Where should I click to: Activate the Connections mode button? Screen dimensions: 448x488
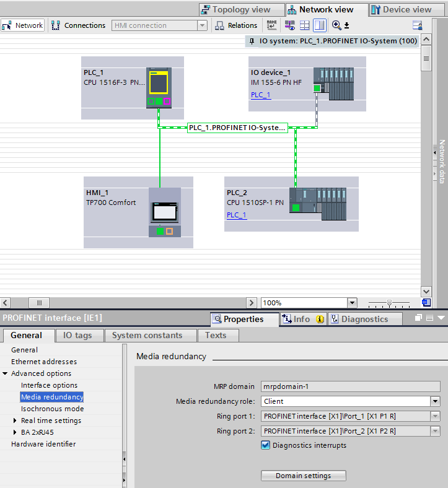[79, 25]
